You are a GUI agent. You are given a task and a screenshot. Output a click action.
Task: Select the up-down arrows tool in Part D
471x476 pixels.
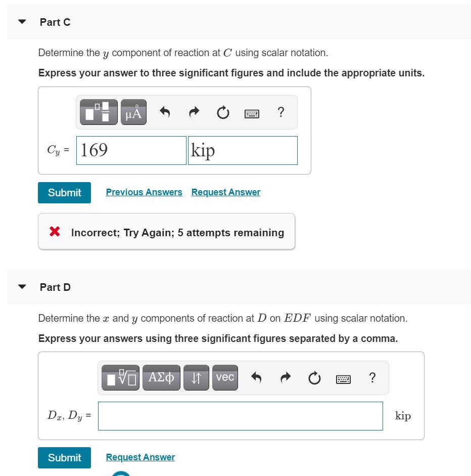click(196, 378)
